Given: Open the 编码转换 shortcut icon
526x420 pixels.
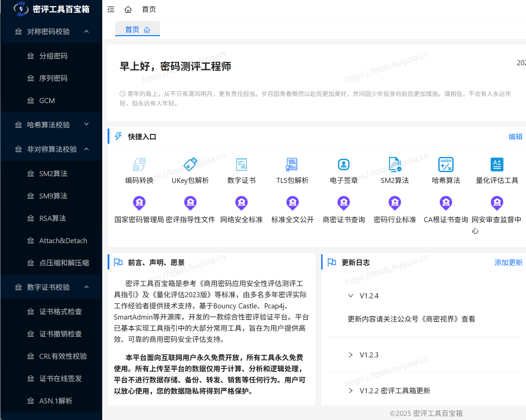Looking at the screenshot, I should coord(139,165).
